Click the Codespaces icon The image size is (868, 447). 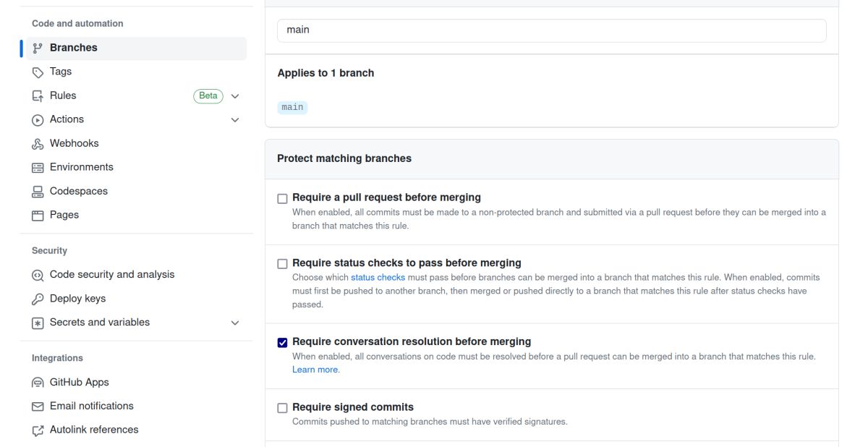click(38, 192)
